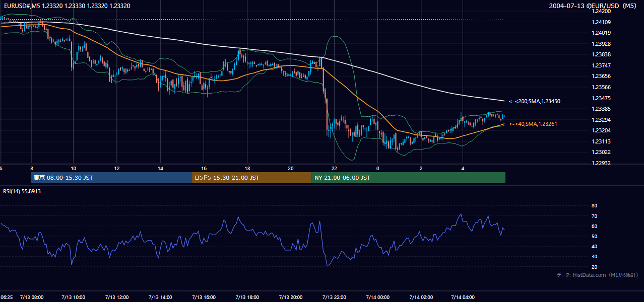The image size is (644, 302).
Task: Click the 1.24019 price axis label
Action: point(601,33)
